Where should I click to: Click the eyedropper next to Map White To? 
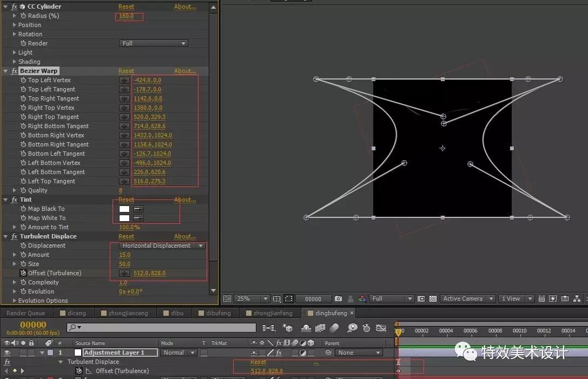point(138,218)
